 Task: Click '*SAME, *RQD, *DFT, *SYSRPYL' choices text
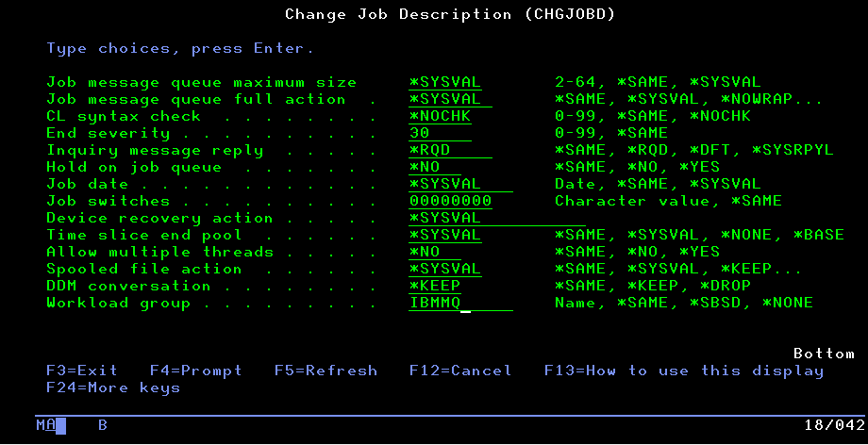(x=694, y=151)
